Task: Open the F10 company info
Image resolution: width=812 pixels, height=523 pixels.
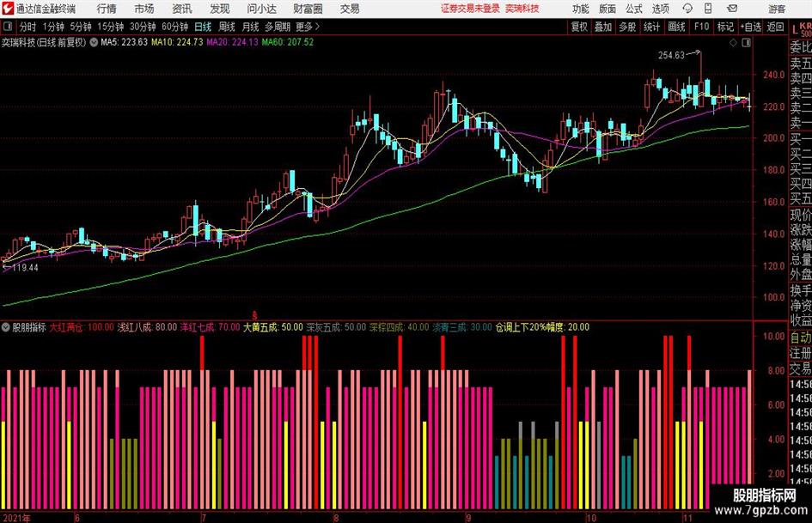Action: [701, 27]
